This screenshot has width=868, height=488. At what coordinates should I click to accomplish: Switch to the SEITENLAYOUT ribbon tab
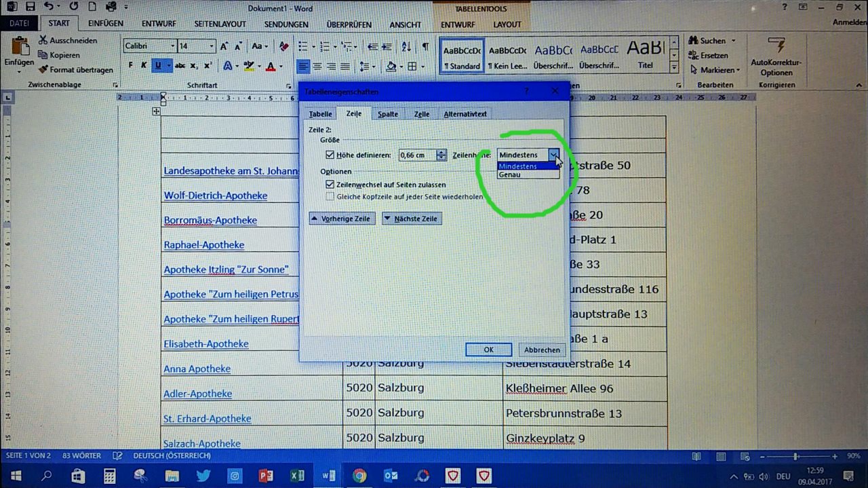click(x=220, y=24)
